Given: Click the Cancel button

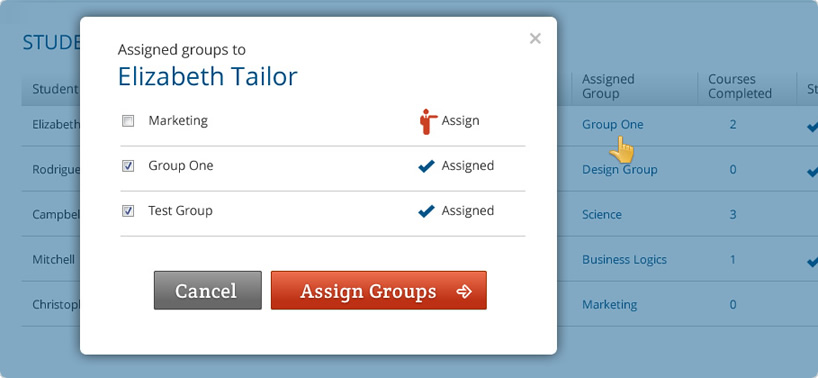Looking at the screenshot, I should 208,290.
